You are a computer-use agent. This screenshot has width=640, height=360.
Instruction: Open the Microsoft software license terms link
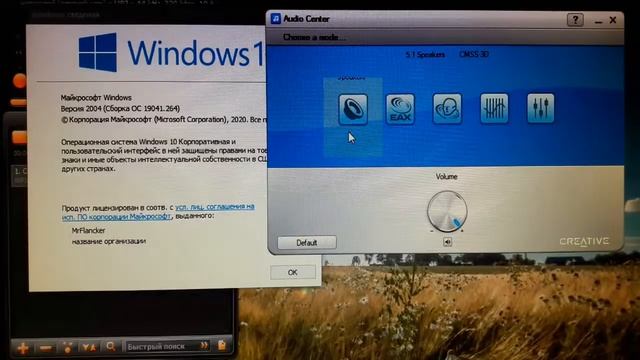click(x=158, y=211)
